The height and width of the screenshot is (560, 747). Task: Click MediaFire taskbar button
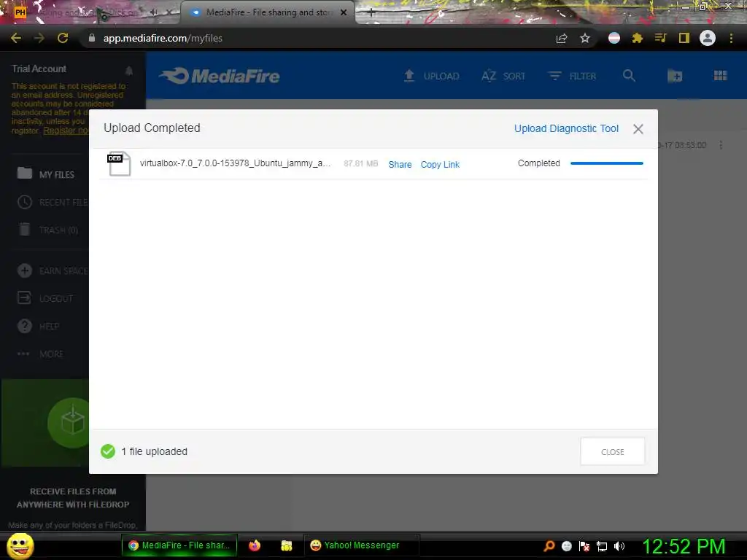point(179,545)
